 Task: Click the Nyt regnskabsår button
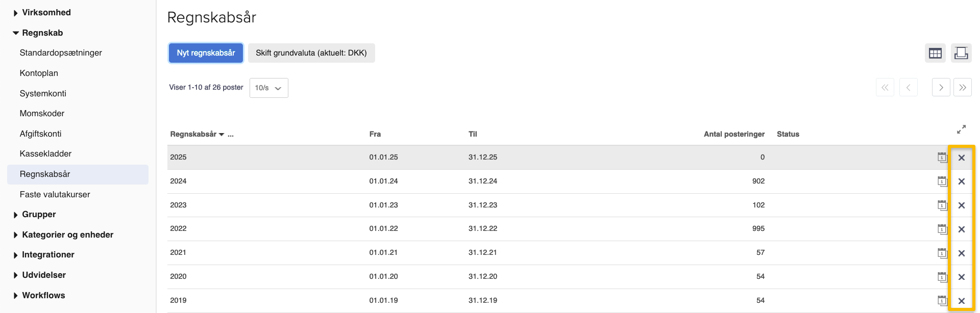tap(206, 53)
